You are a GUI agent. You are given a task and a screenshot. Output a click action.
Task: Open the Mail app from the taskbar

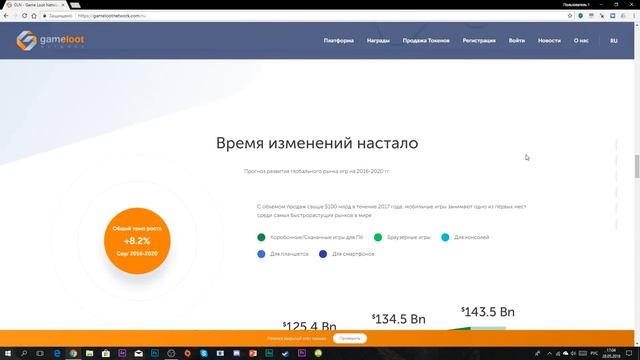point(138,353)
